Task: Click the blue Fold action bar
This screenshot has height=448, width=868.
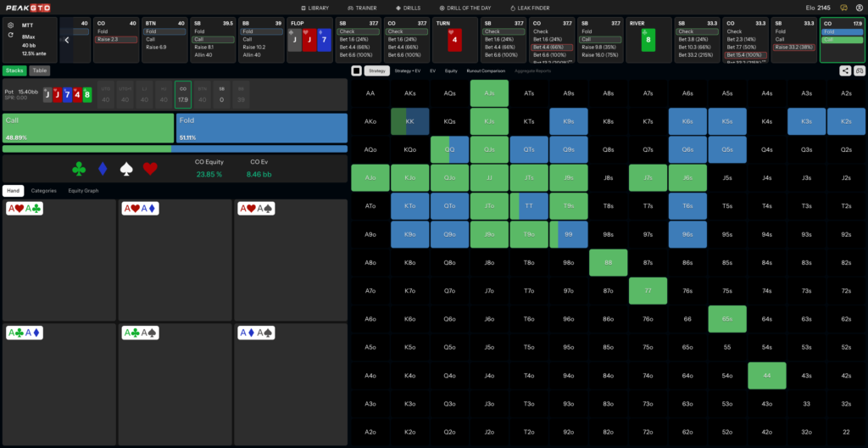Action: pyautogui.click(x=262, y=128)
